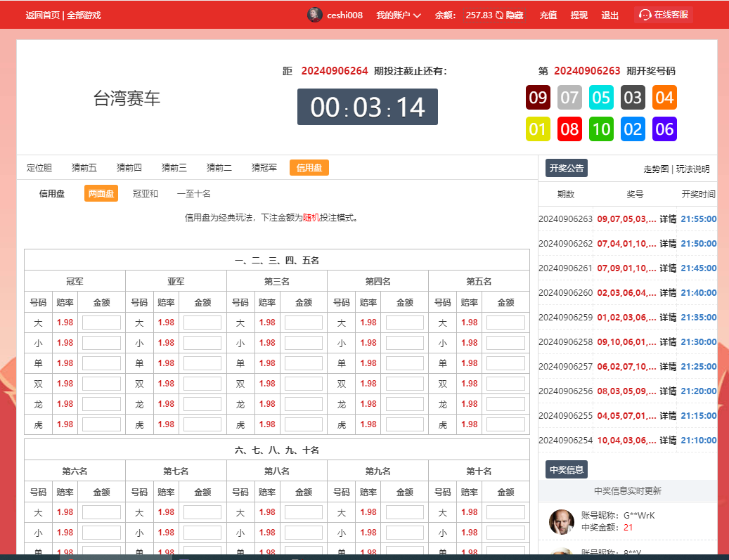Select 一至十名 sub-tab
Screen dimensions: 729x560
194,194
